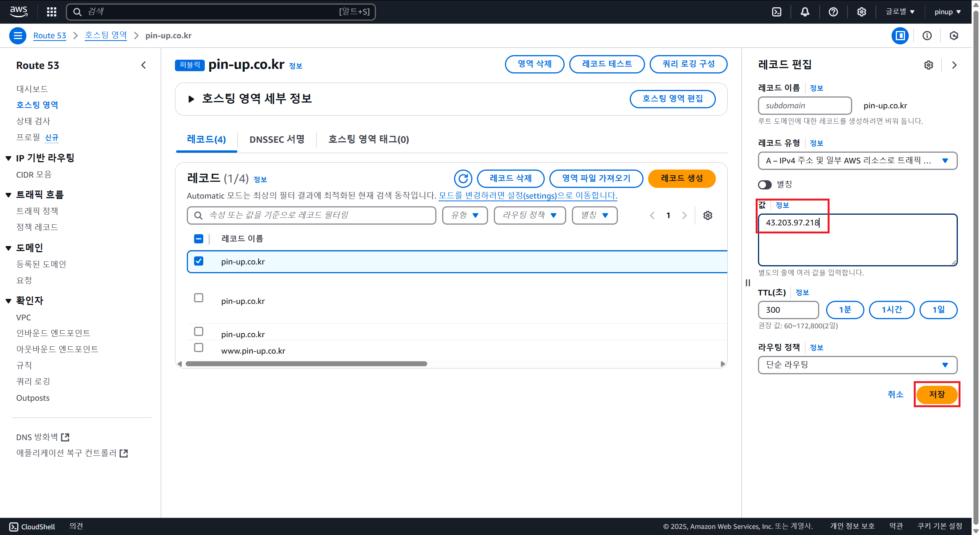Viewport: 980px width, 535px height.
Task: Open the info panel icon
Action: tap(927, 36)
